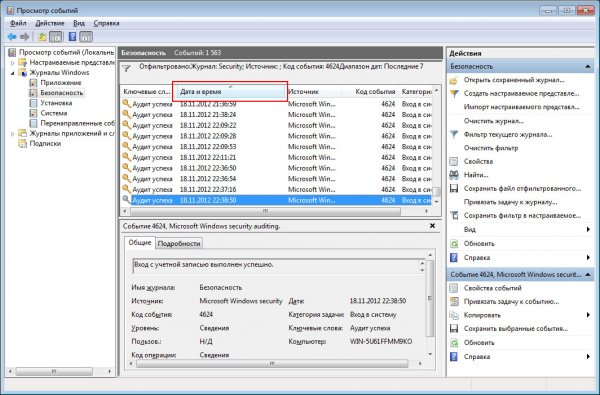
Task: Select the event row 18.11.2012 22:36:54
Action: coord(276,179)
